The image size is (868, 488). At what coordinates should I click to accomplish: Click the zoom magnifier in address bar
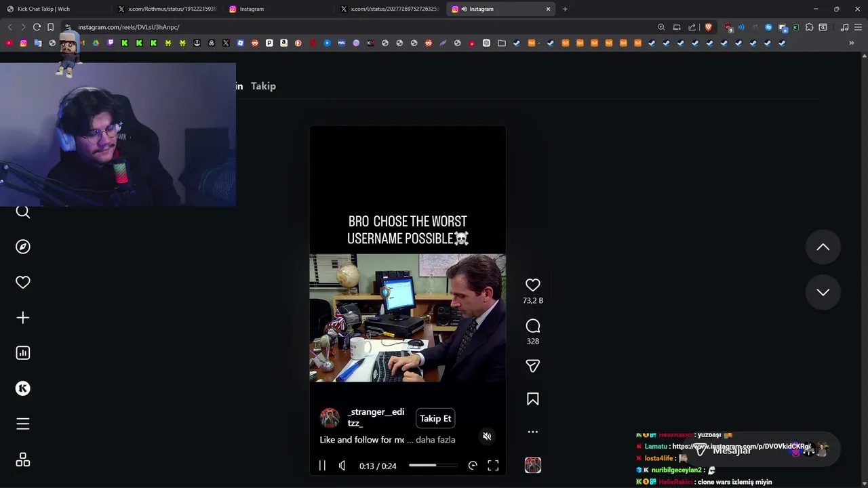click(x=661, y=27)
